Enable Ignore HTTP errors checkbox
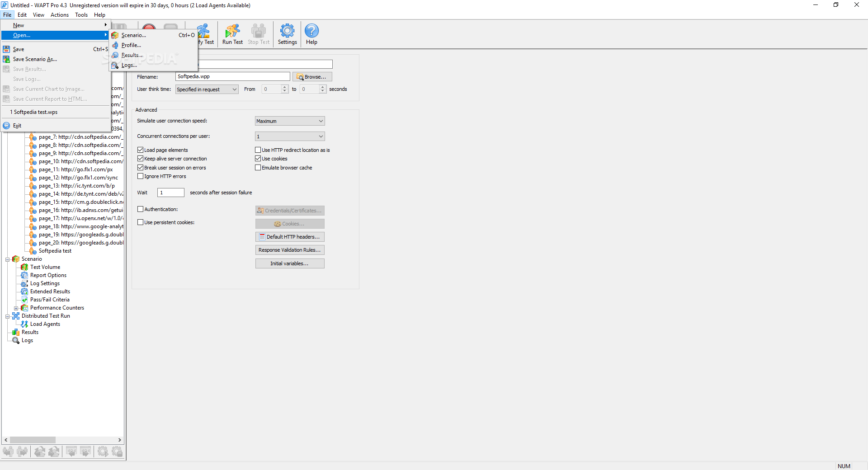Image resolution: width=868 pixels, height=470 pixels. coord(141,176)
